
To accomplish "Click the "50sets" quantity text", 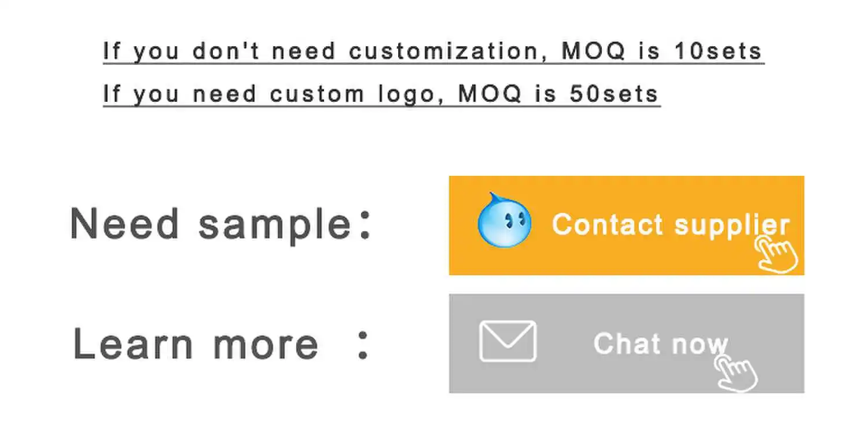I will (613, 94).
